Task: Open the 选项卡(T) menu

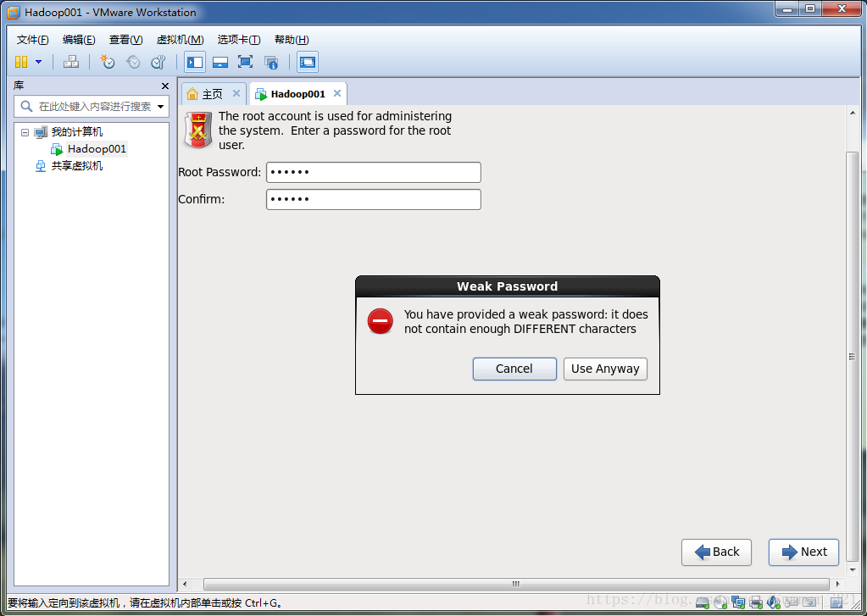Action: click(239, 40)
